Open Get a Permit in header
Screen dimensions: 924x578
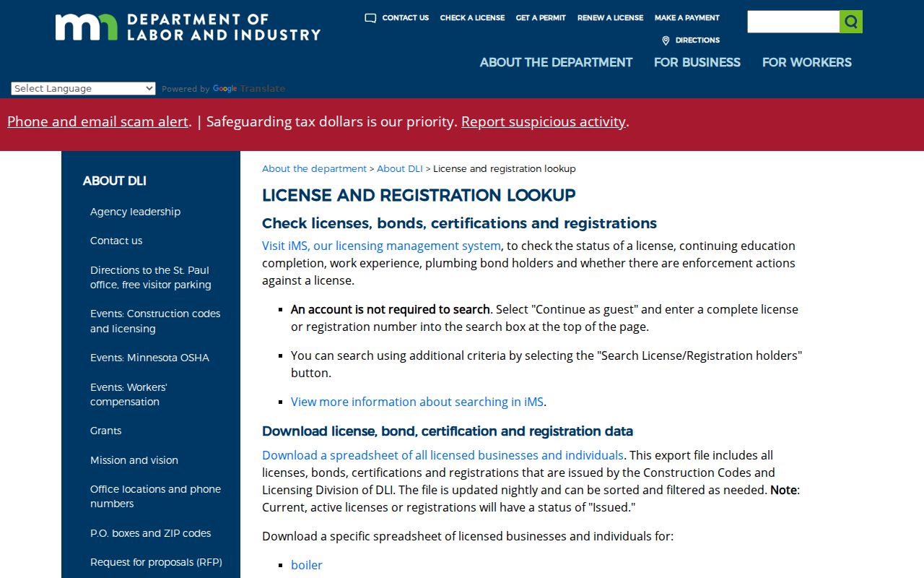click(541, 18)
